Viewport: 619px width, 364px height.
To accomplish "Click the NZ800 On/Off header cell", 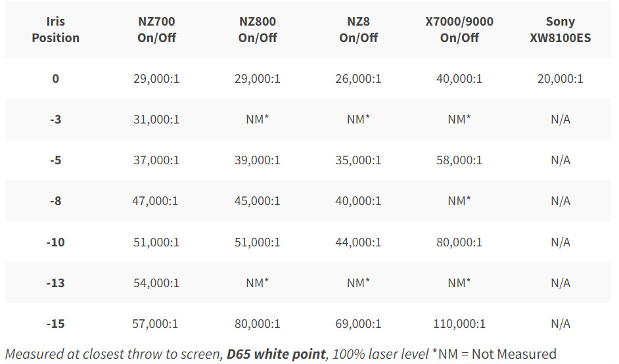I will 258,30.
